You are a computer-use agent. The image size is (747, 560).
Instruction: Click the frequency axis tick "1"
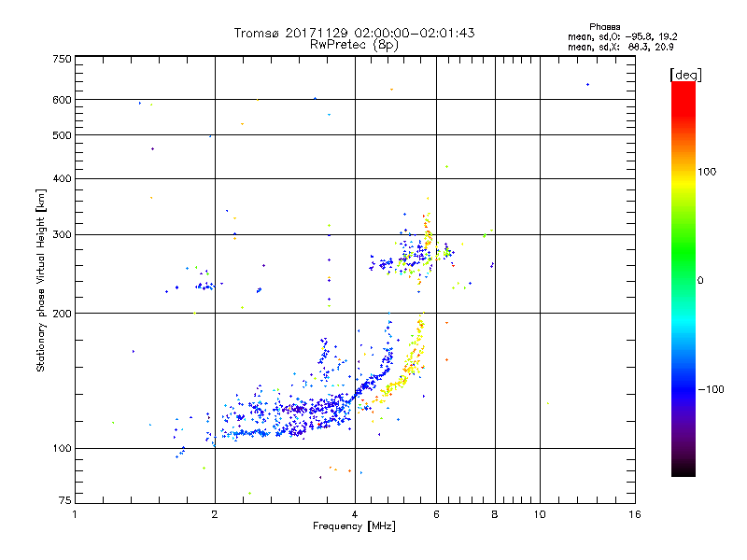[x=75, y=514]
